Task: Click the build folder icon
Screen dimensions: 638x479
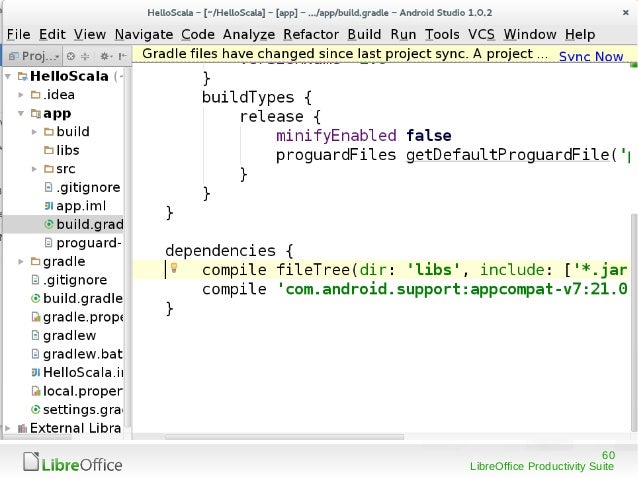Action: (49, 132)
